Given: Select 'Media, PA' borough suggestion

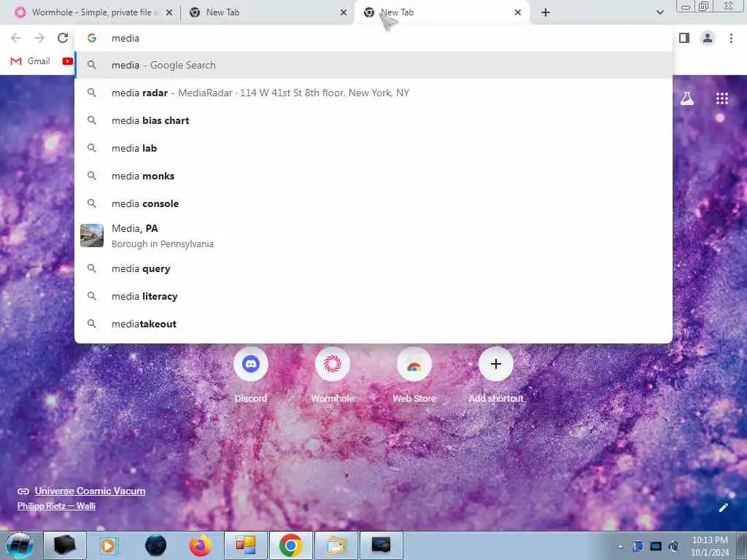Looking at the screenshot, I should tap(373, 236).
